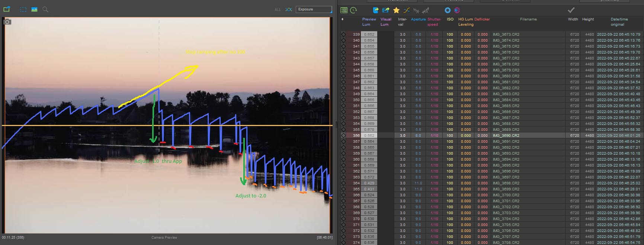Toggle the keyframe diamond on row 339
This screenshot has height=245, width=644.
pos(343,35)
